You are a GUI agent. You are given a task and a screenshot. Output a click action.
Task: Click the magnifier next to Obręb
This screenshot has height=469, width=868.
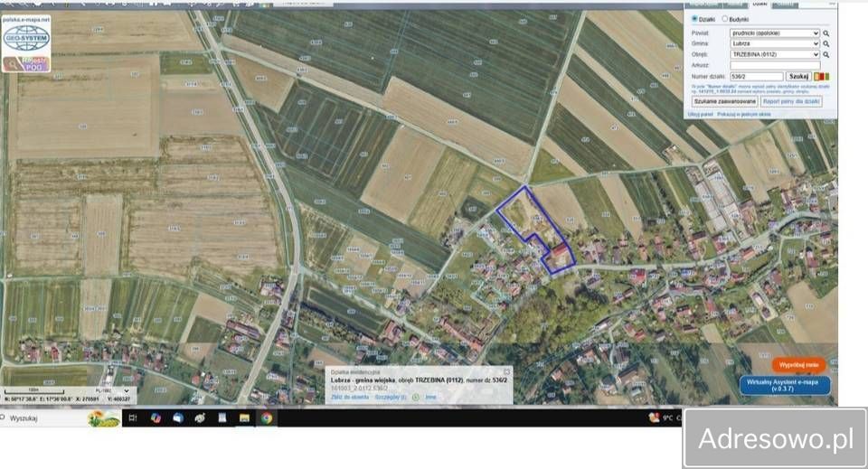click(x=826, y=55)
